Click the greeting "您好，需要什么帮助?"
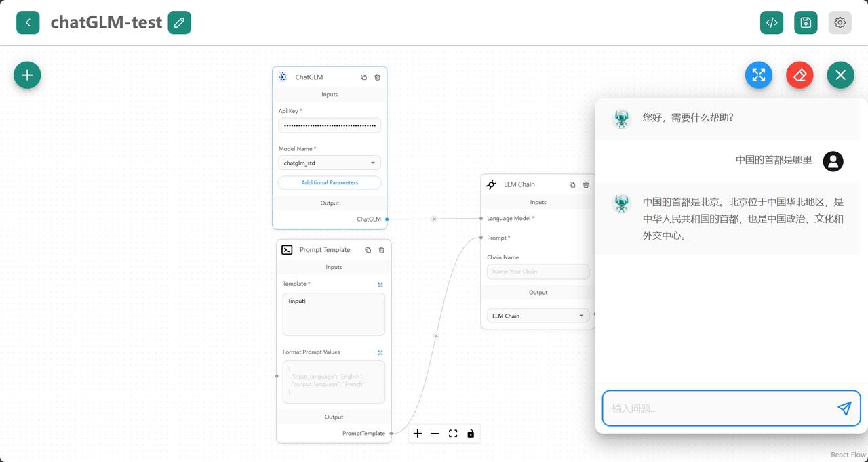 point(688,118)
